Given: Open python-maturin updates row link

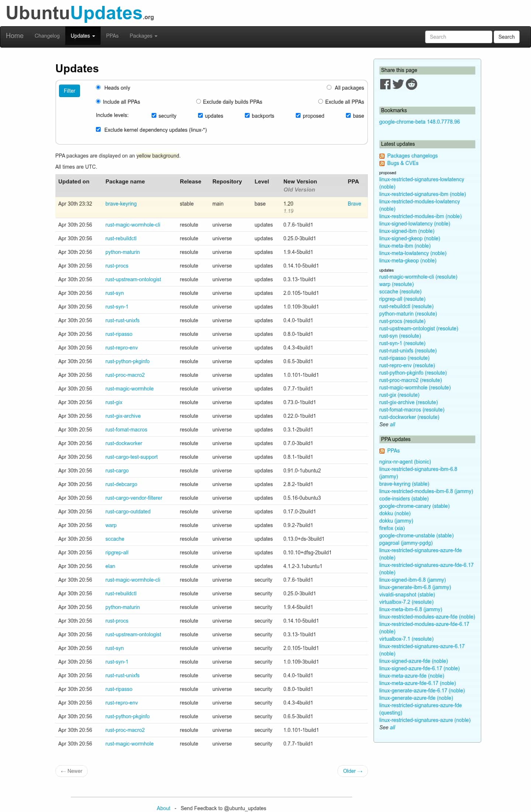Looking at the screenshot, I should 122,252.
